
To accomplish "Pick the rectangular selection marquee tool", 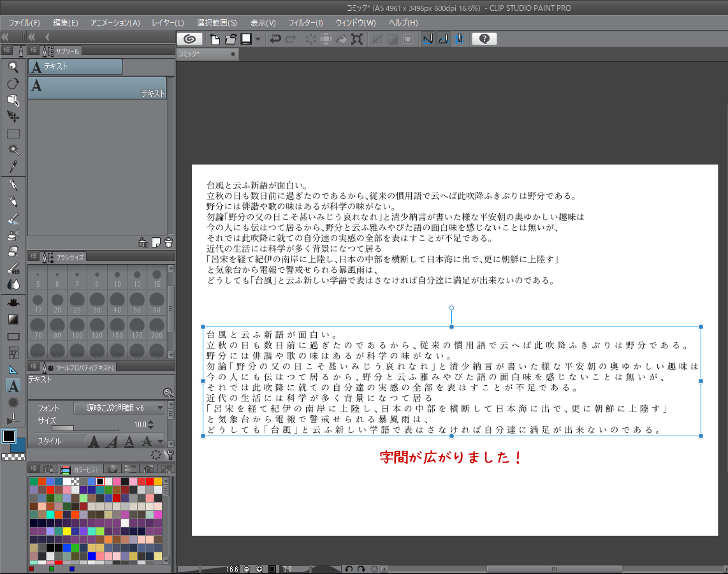I will pos(13,133).
